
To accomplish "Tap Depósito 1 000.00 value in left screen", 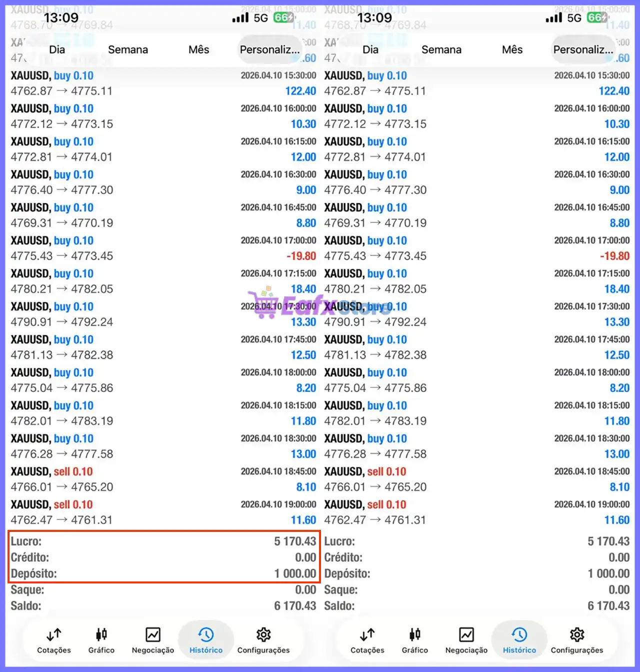I will point(295,573).
